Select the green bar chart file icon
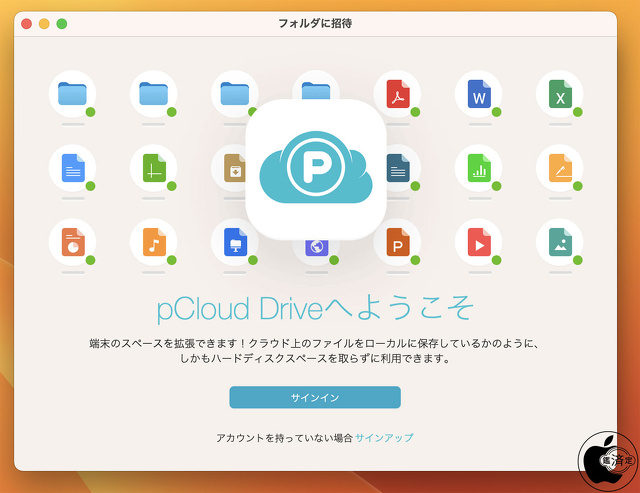The height and width of the screenshot is (493, 640). pyautogui.click(x=478, y=168)
